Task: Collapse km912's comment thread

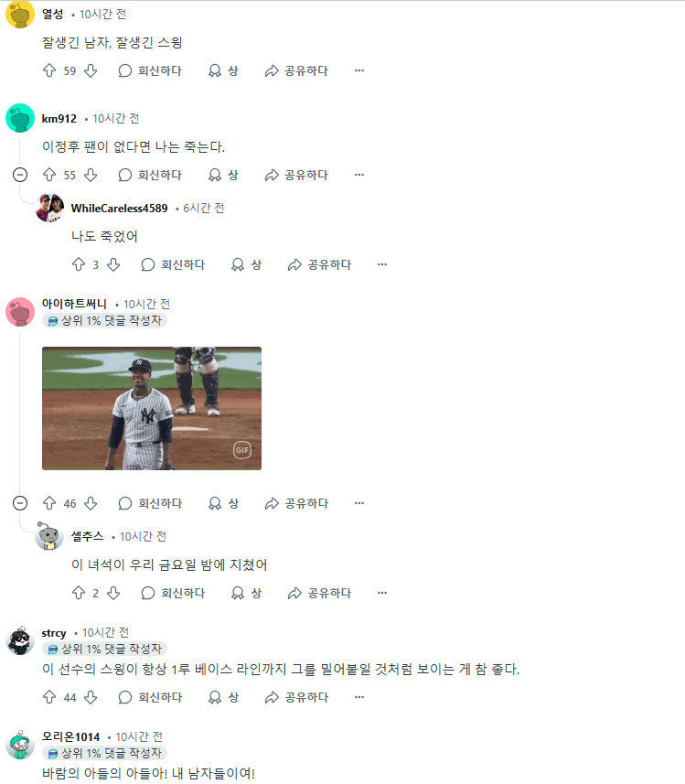Action: point(20,175)
